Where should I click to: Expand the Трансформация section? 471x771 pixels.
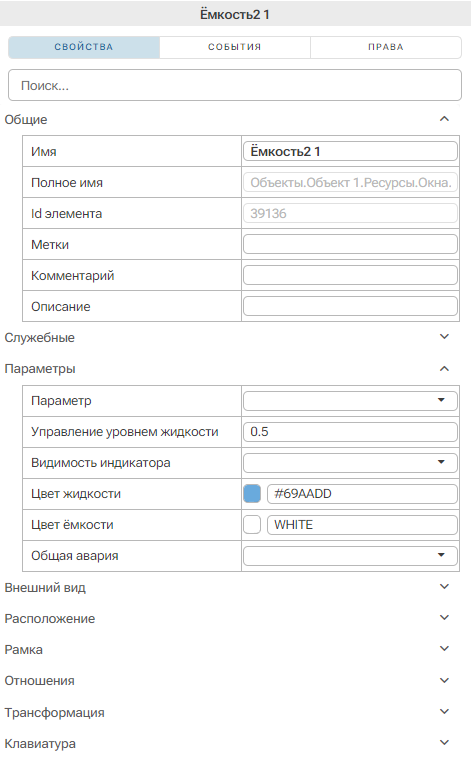444,712
